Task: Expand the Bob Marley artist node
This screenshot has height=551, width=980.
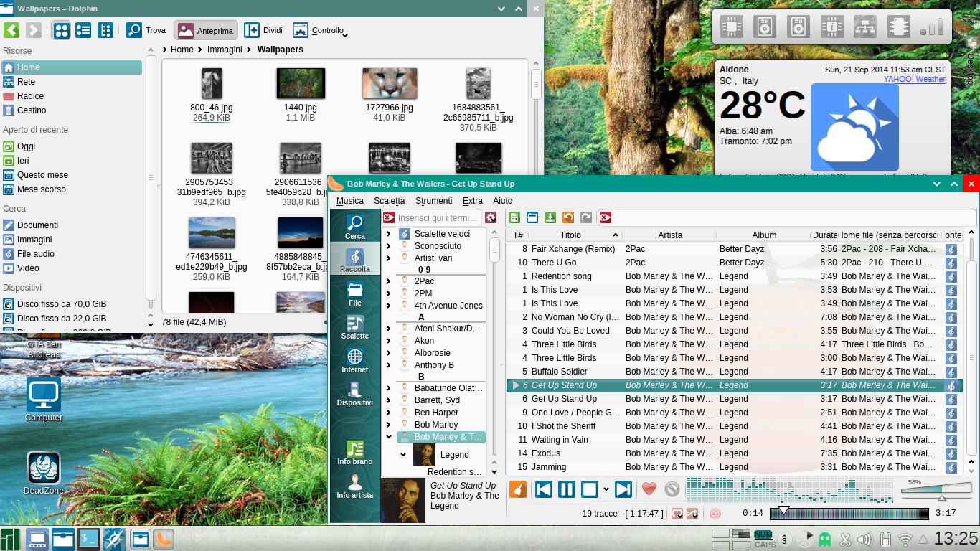Action: pyautogui.click(x=389, y=425)
